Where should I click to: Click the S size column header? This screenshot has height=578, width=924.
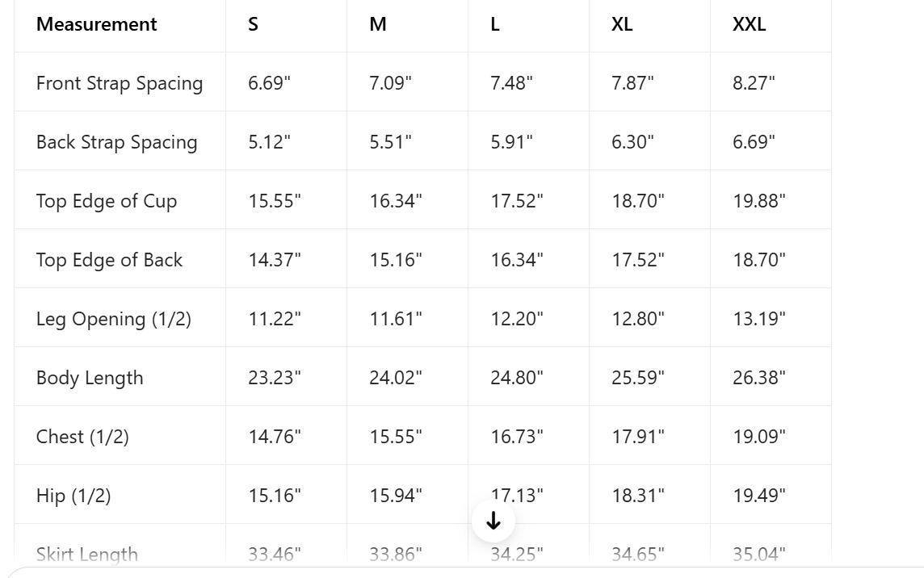pyautogui.click(x=254, y=24)
